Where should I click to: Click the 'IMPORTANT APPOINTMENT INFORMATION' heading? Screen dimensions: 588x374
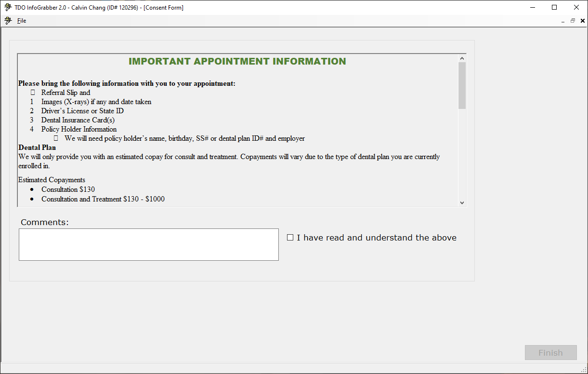(x=237, y=62)
